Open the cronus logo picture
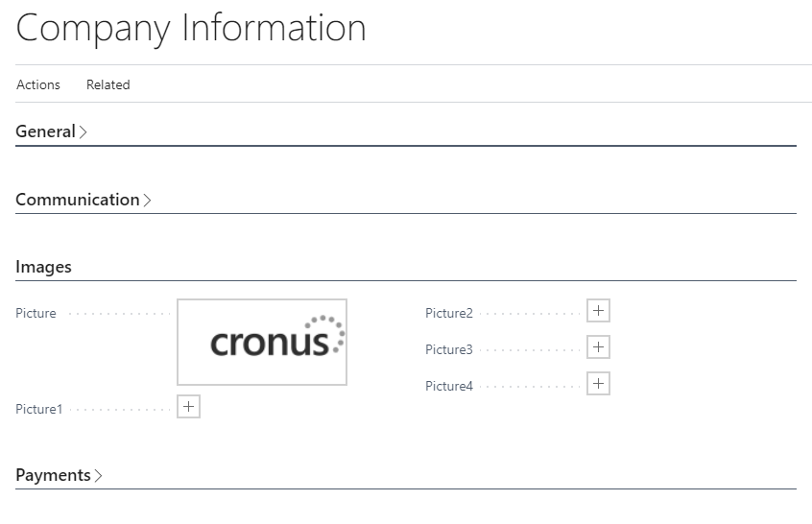 pyautogui.click(x=262, y=343)
